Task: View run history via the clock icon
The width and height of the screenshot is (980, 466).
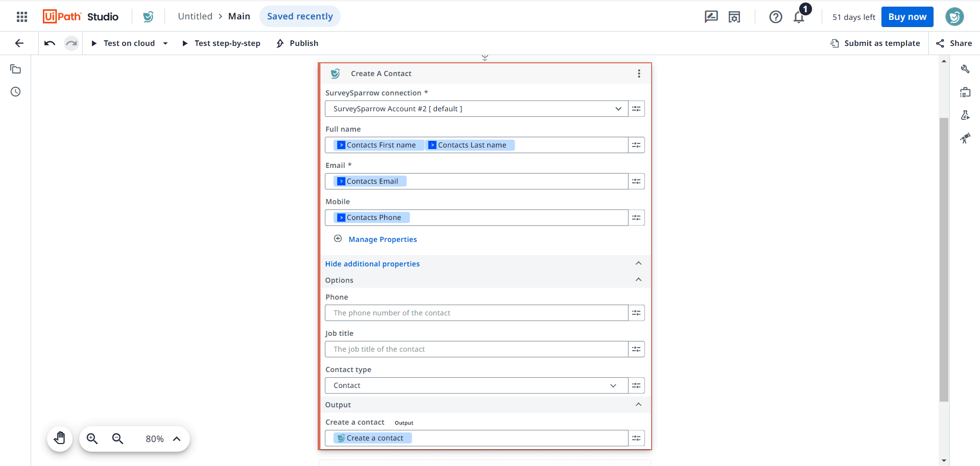Action: click(x=15, y=92)
